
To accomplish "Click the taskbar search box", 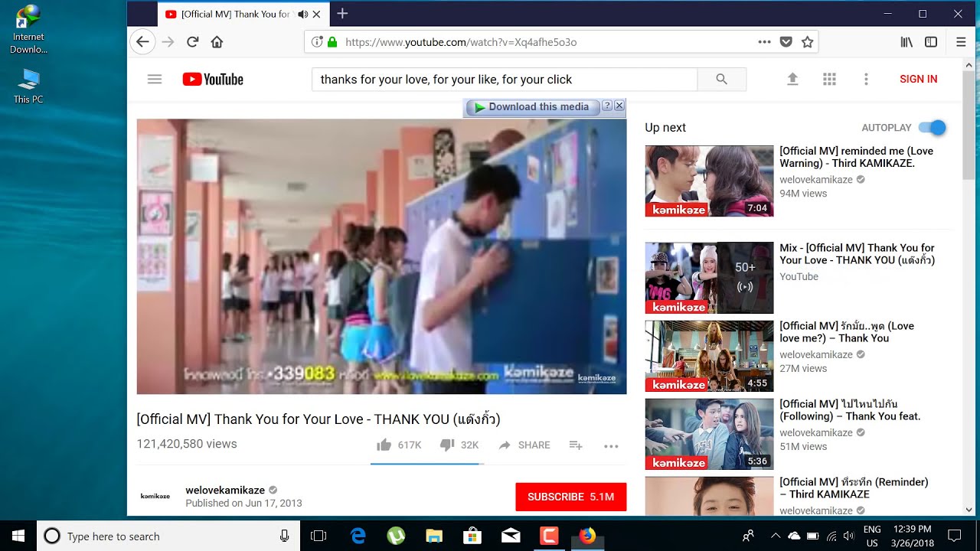I will (168, 536).
